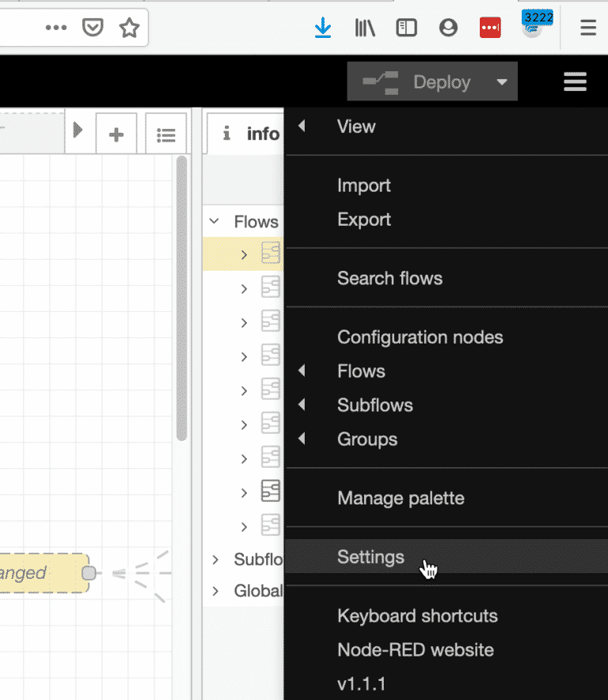Bookmark this page star icon
The width and height of the screenshot is (608, 700).
tap(130, 28)
